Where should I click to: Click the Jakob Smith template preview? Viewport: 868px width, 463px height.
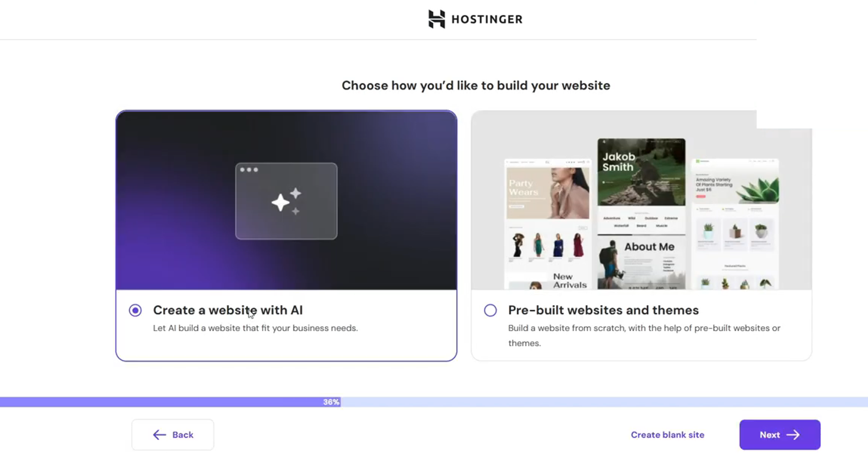coord(641,172)
